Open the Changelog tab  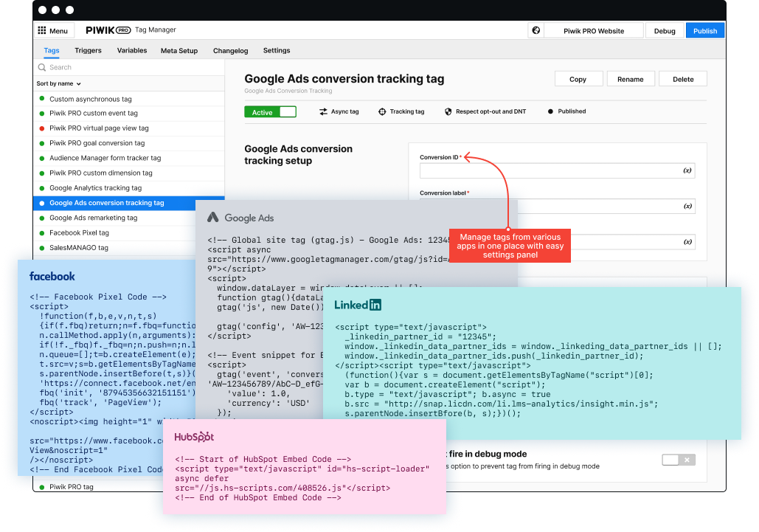click(x=230, y=51)
